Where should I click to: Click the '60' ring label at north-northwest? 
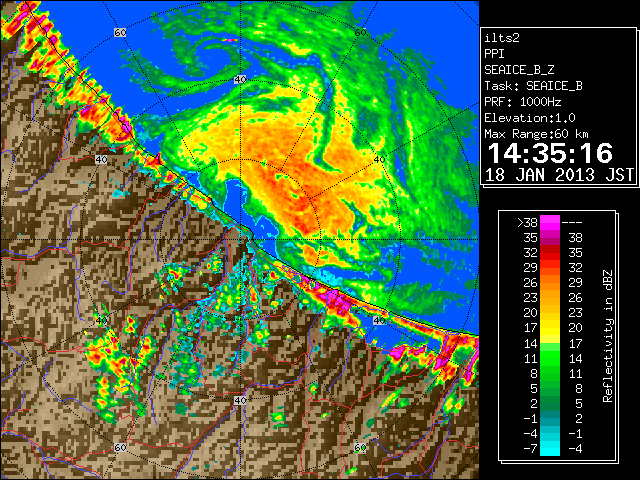pos(120,32)
